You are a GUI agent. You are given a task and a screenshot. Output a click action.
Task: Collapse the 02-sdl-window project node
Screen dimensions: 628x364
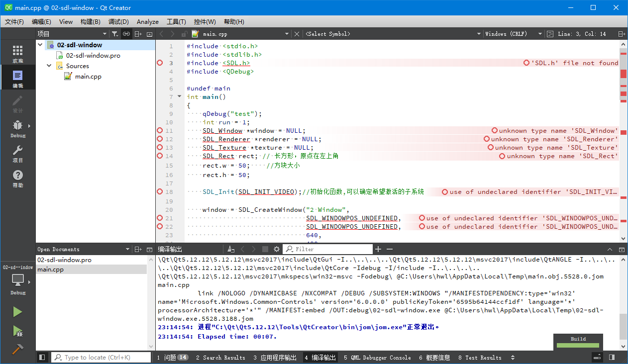coord(41,45)
